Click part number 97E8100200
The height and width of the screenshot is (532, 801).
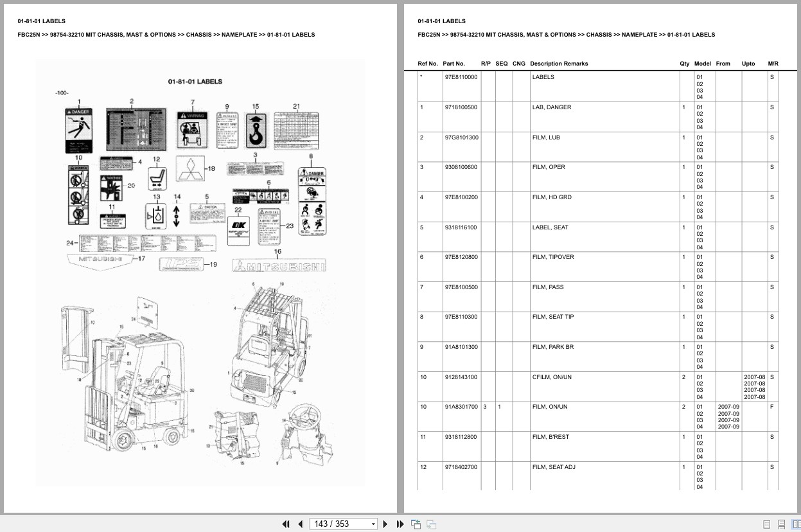(461, 197)
